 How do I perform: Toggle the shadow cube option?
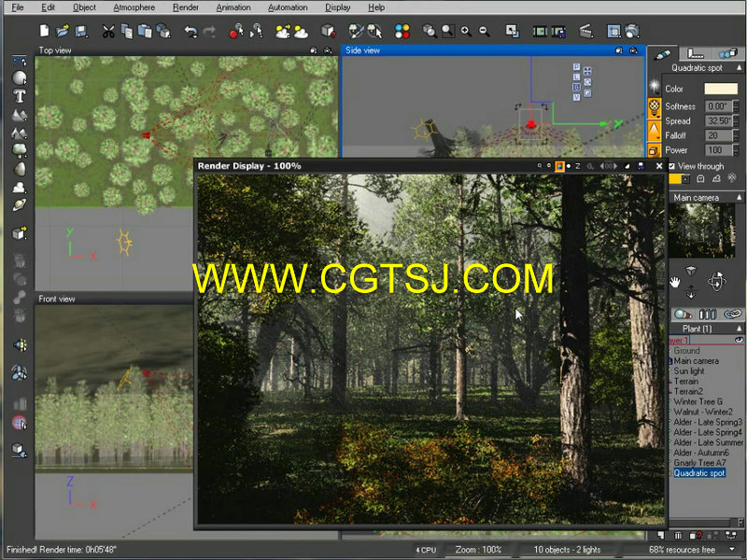(x=654, y=150)
